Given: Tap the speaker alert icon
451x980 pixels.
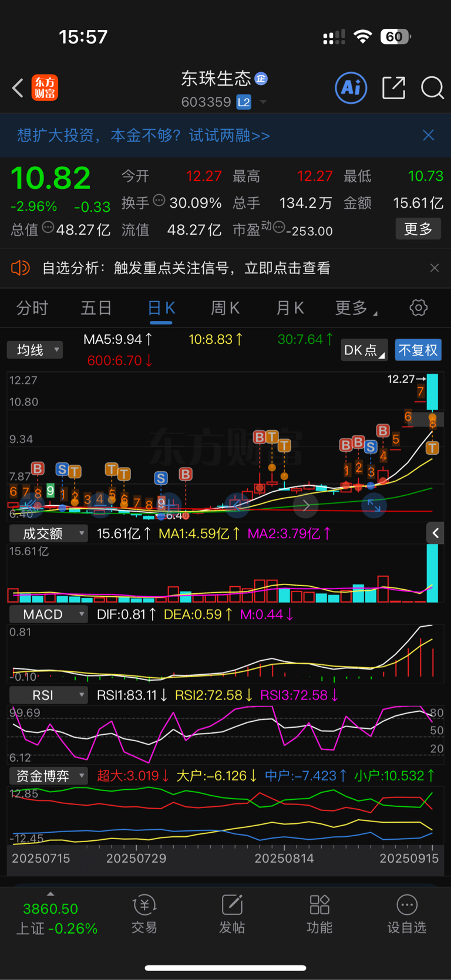Looking at the screenshot, I should click(20, 268).
